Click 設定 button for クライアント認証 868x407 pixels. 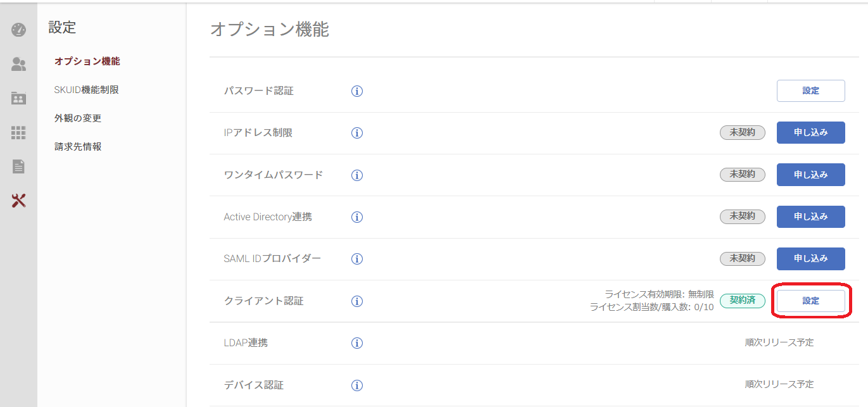(x=810, y=301)
